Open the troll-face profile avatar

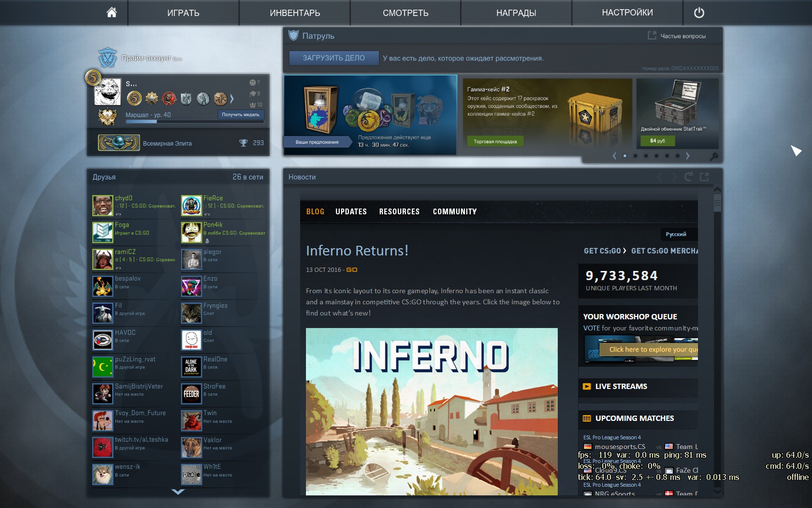tap(107, 92)
